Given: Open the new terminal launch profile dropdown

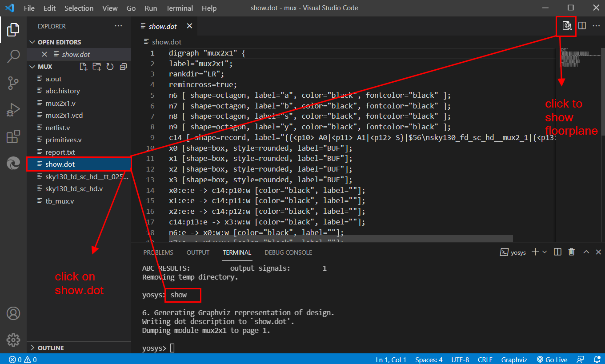Looking at the screenshot, I should click(x=545, y=252).
